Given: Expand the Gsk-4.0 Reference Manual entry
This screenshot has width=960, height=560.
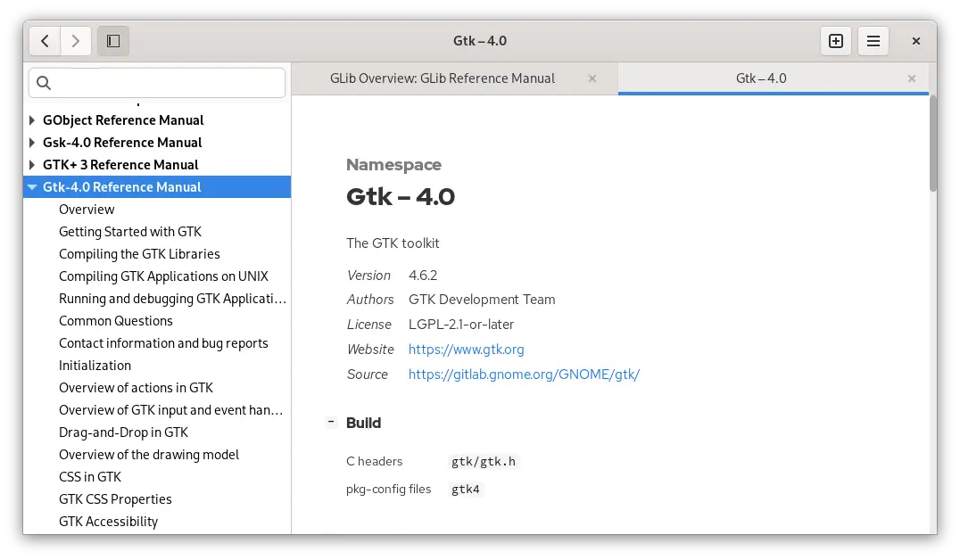Looking at the screenshot, I should (32, 142).
